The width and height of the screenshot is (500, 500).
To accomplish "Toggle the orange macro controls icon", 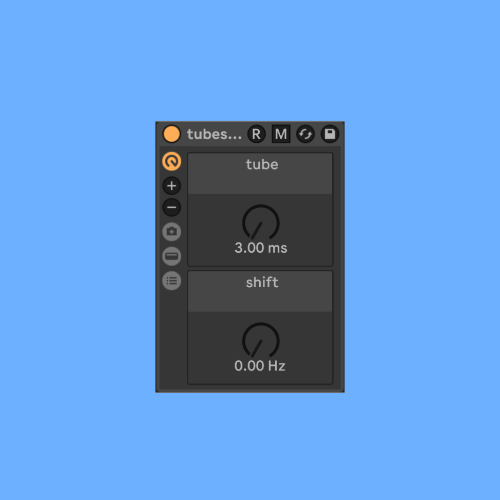I will pyautogui.click(x=172, y=162).
